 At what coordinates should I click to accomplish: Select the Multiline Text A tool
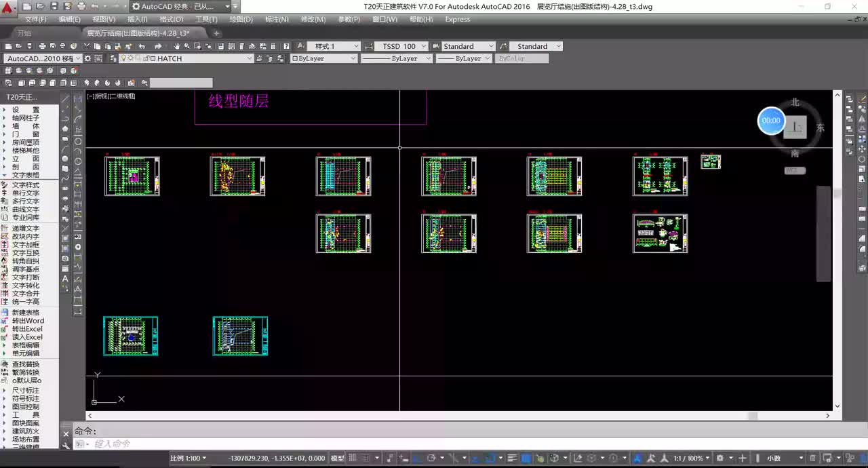[65, 279]
